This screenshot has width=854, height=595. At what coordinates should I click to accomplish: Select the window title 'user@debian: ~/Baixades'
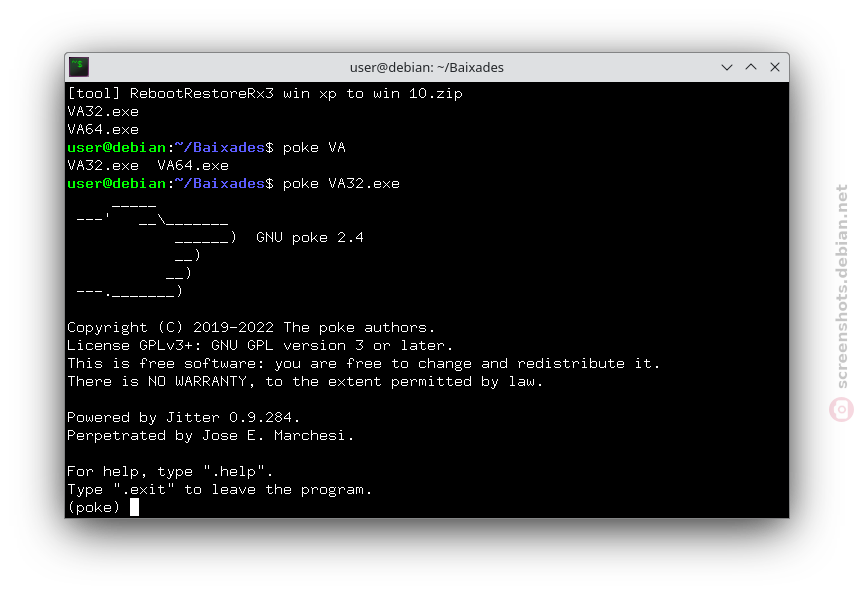426,68
